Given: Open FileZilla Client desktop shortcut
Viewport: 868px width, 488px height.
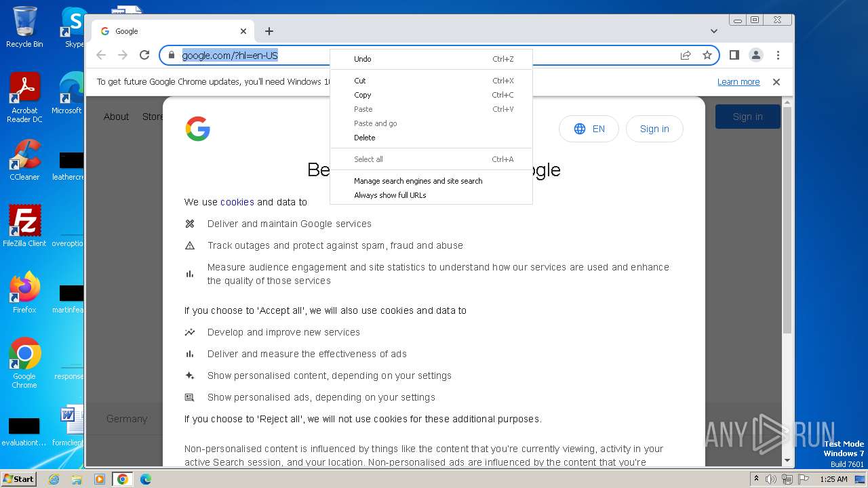Looking at the screenshot, I should pos(24,226).
